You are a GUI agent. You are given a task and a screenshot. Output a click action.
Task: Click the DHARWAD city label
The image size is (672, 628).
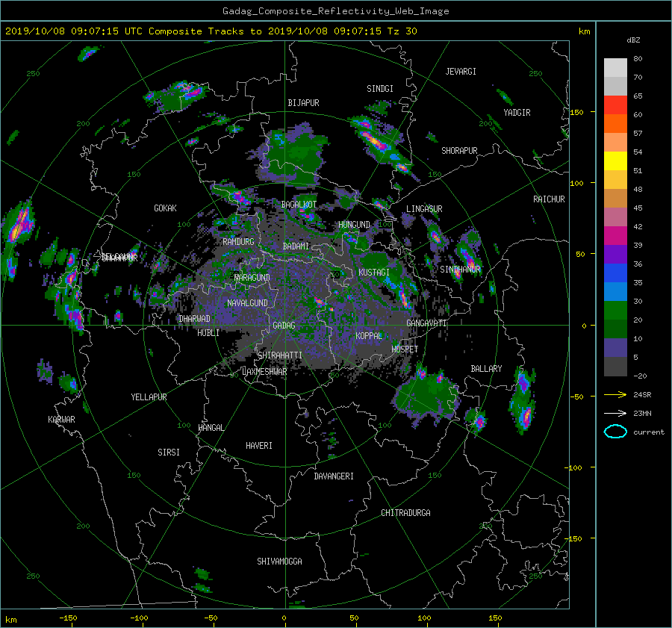pos(195,319)
